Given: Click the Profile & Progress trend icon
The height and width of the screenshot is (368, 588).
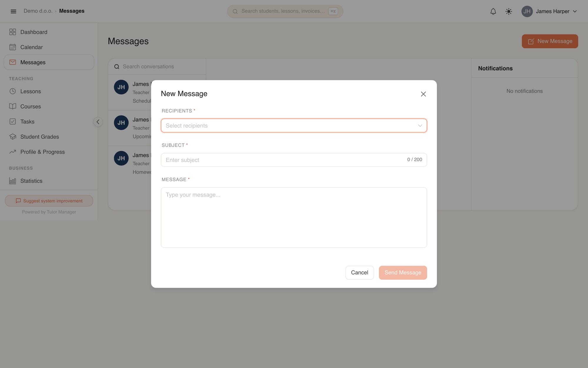Looking at the screenshot, I should point(13,152).
